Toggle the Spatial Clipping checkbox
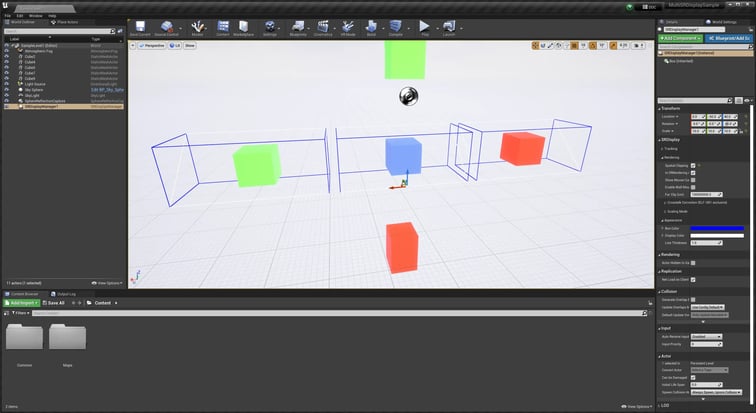The image size is (756, 413). coord(695,163)
